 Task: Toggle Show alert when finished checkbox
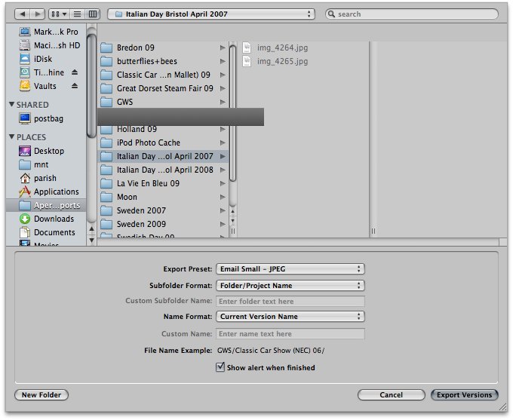click(220, 367)
